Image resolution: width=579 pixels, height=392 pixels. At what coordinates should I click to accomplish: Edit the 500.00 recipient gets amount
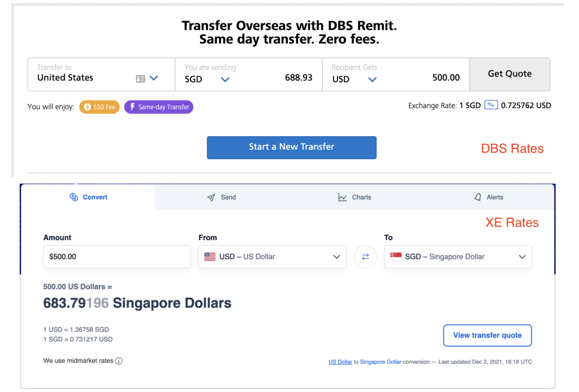point(446,77)
